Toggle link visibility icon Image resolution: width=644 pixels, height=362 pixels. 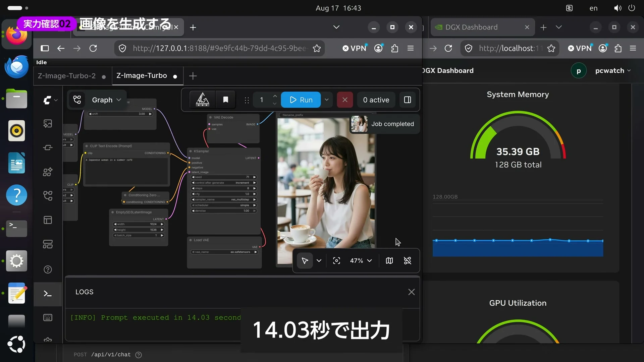click(x=408, y=261)
